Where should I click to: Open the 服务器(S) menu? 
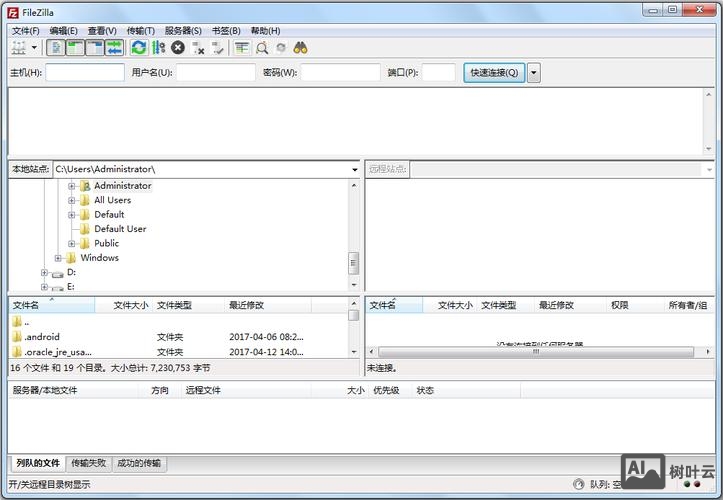[183, 31]
